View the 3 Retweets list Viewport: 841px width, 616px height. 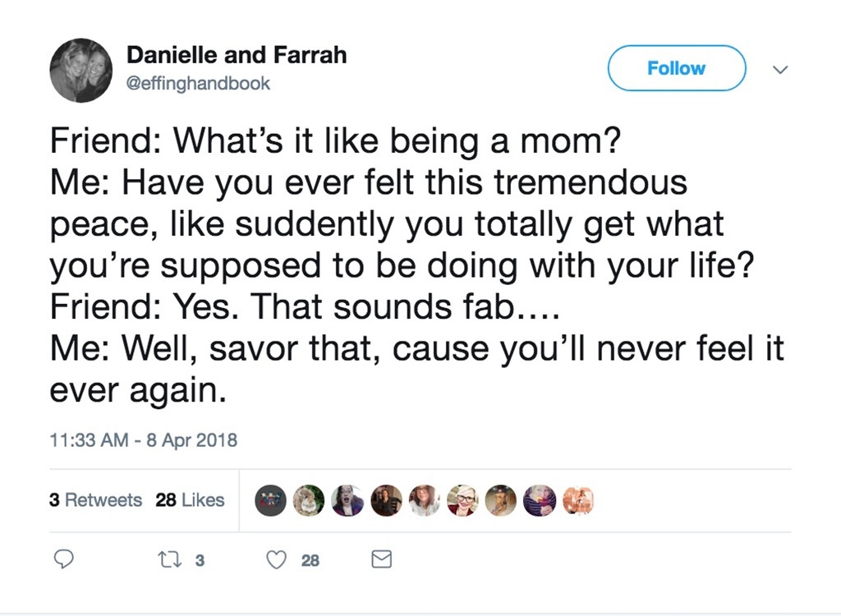click(96, 500)
